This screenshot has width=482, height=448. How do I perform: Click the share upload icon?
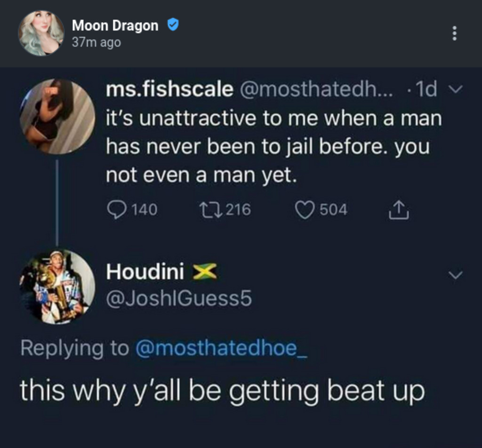(399, 210)
